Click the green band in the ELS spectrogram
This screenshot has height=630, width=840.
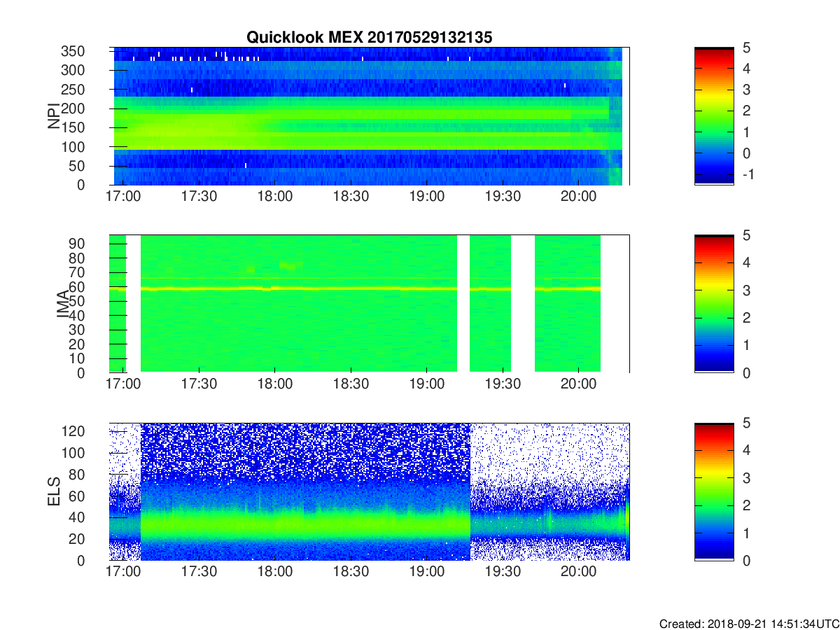[305, 523]
